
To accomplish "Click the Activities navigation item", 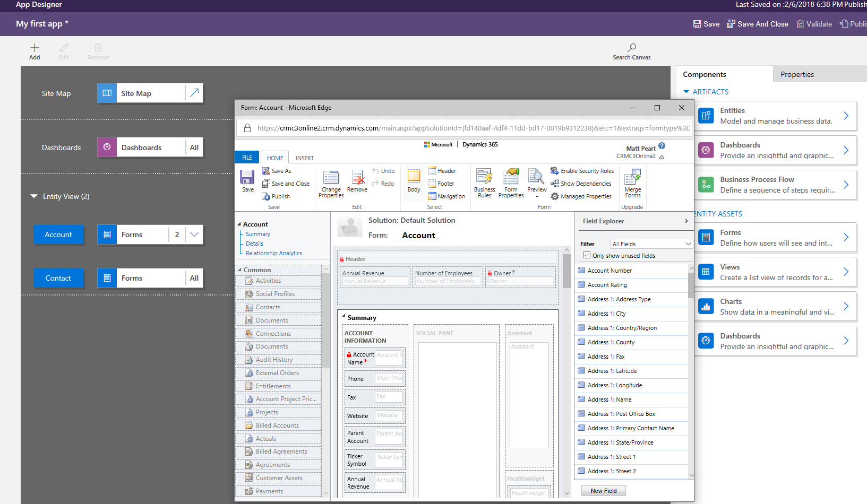I will coord(279,281).
